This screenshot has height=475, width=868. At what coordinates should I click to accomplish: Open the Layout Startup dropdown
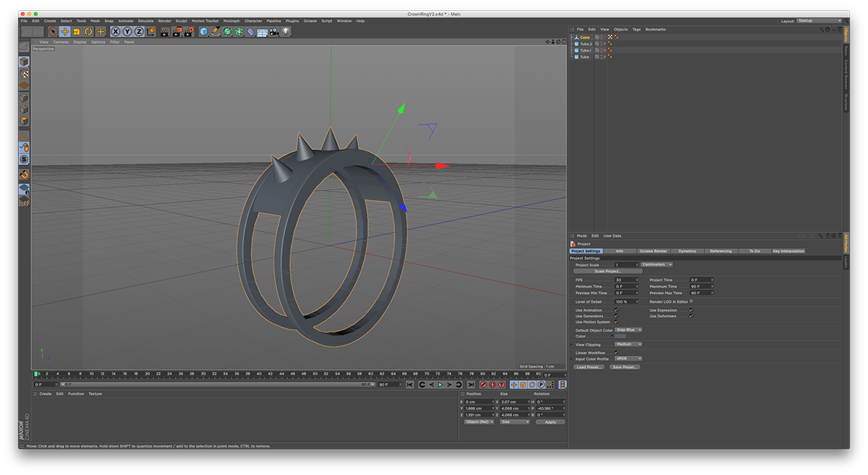tap(817, 21)
